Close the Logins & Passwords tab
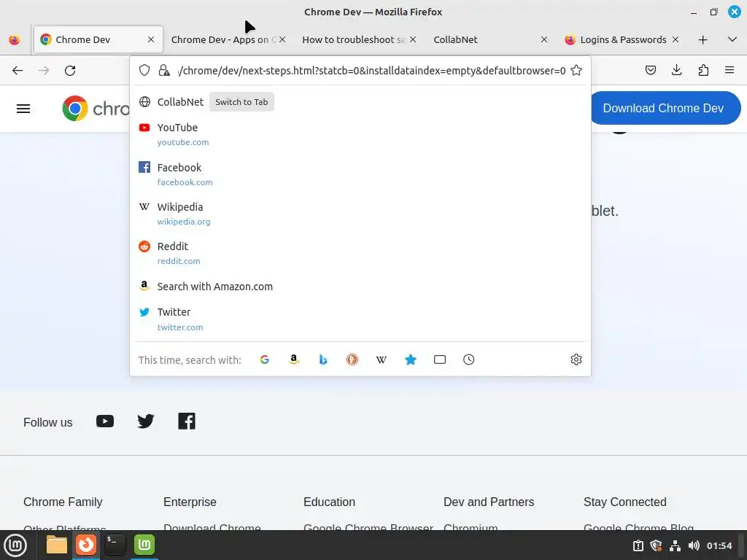 click(676, 39)
